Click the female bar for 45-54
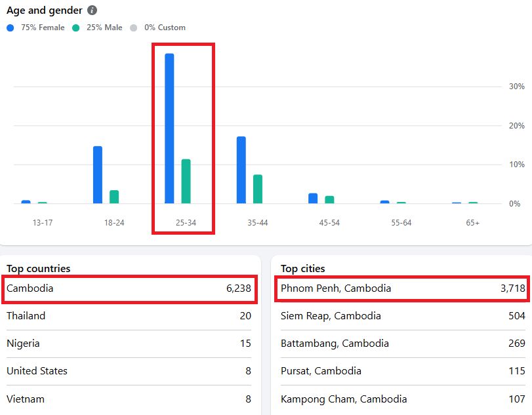This screenshot has width=532, height=415. (x=313, y=199)
